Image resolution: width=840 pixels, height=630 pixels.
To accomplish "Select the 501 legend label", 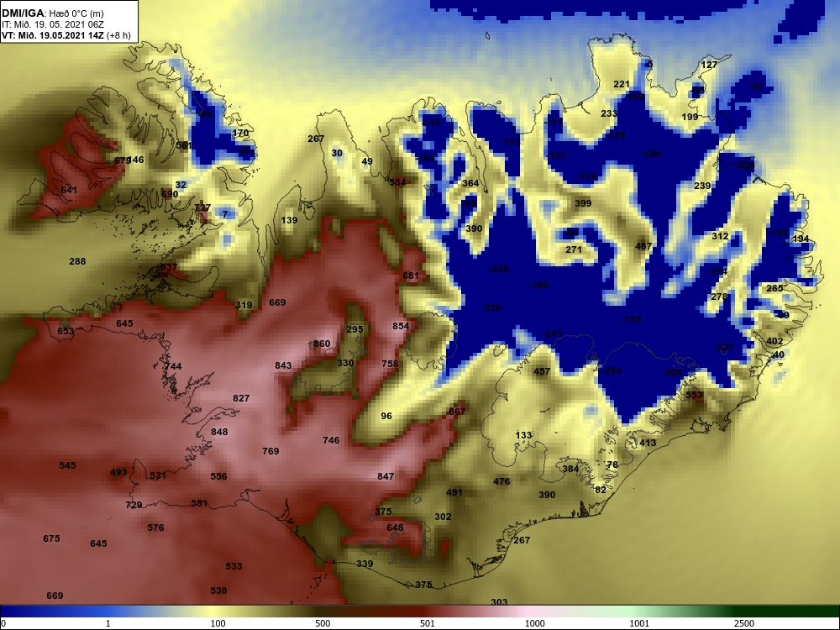I will (428, 623).
